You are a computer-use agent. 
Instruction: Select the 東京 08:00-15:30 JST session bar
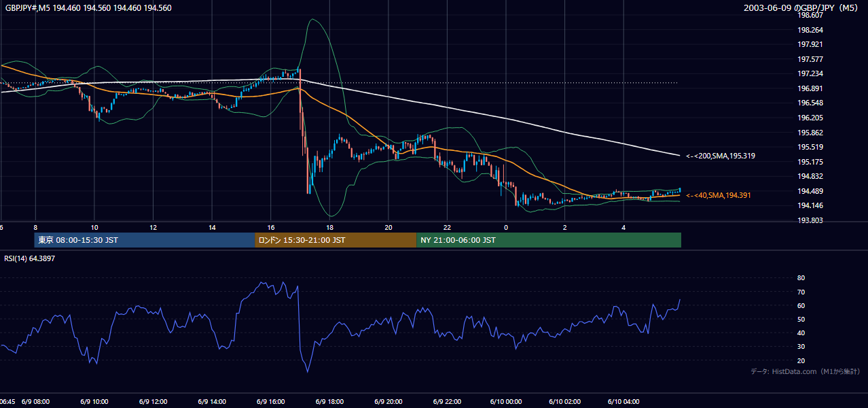point(145,240)
